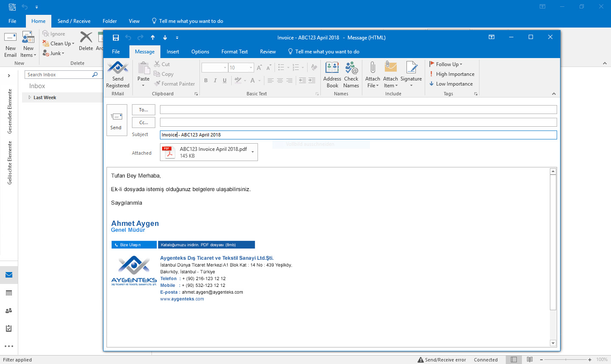Switch to Reading view in status bar
This screenshot has width=611, height=364.
coord(530,360)
